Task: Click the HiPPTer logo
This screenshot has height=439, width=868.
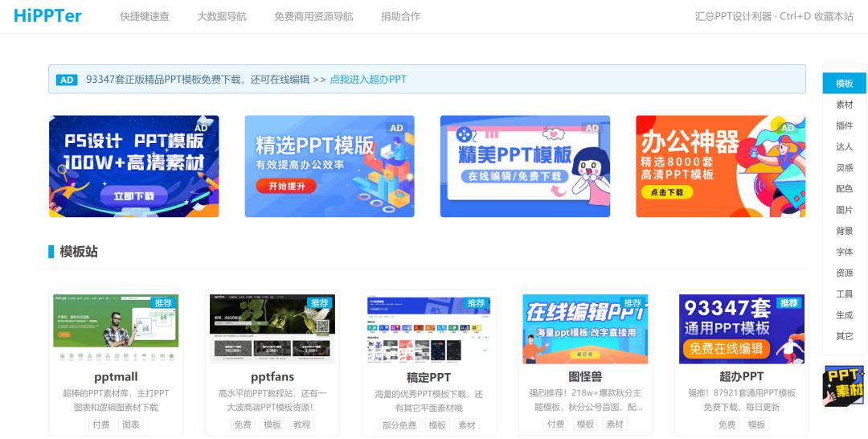Action: coord(47,15)
